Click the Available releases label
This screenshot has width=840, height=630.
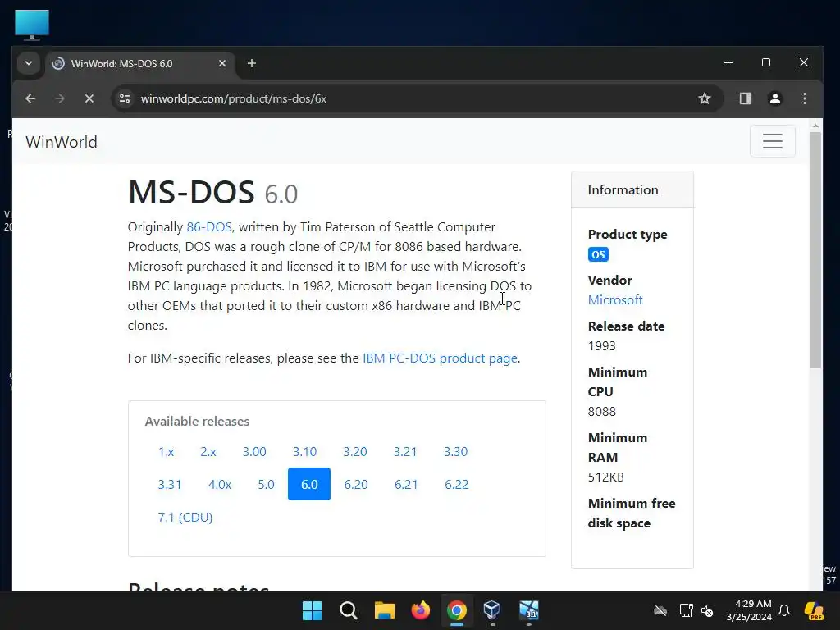click(197, 422)
